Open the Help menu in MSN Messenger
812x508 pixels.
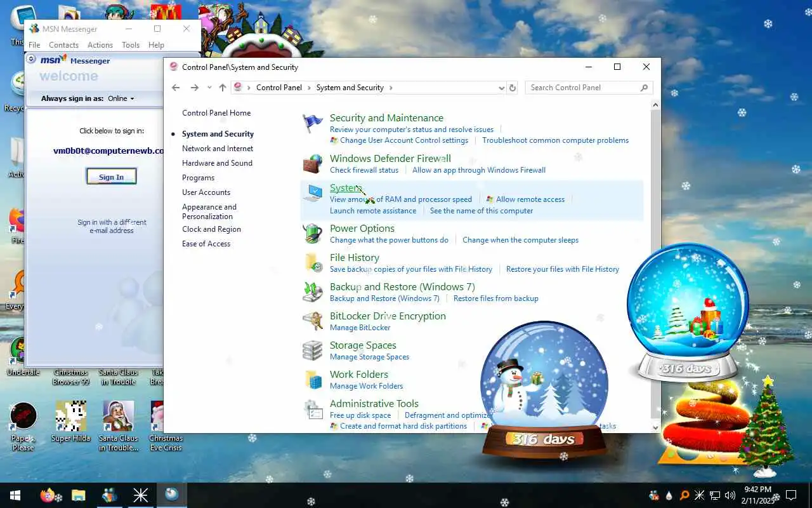point(156,45)
